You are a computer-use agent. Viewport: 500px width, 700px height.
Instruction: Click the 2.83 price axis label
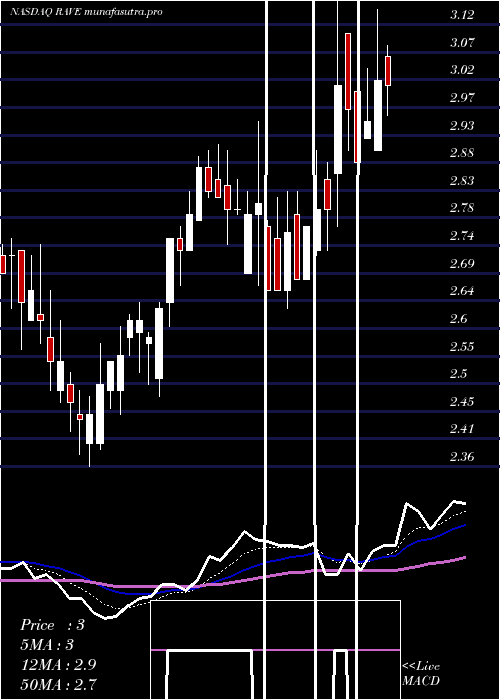coord(461,181)
